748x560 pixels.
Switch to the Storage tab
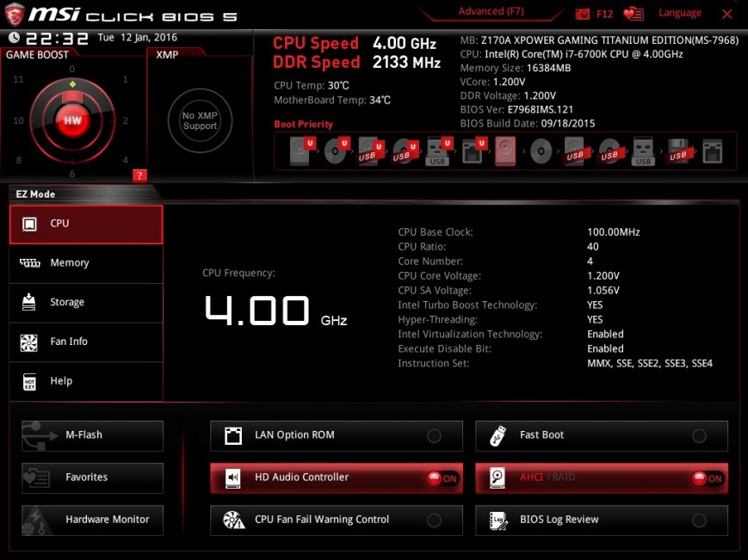click(x=86, y=303)
